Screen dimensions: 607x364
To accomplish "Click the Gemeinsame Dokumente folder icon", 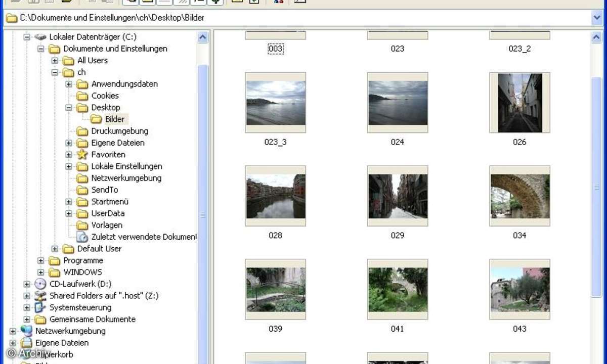I will coord(40,319).
